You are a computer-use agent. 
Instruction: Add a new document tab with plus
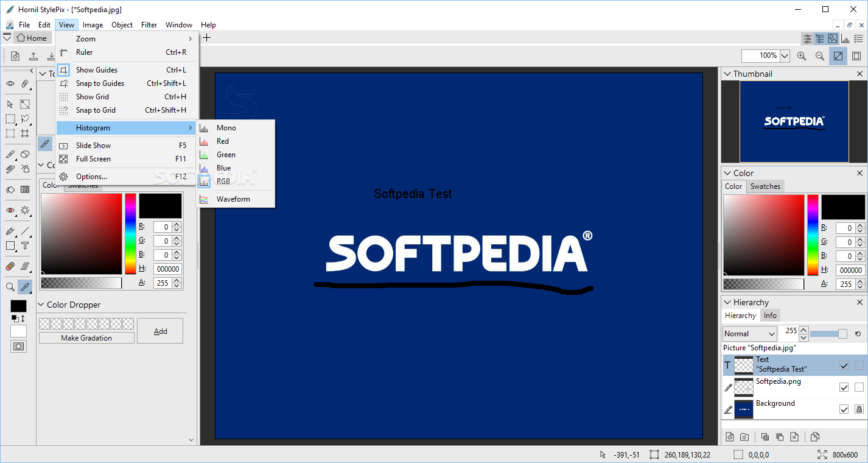tap(207, 38)
